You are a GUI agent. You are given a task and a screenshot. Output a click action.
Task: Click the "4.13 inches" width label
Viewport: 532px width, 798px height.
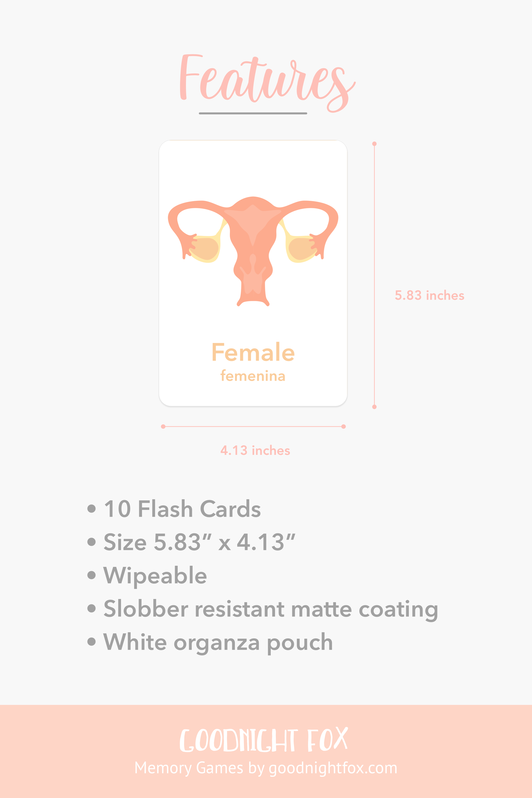click(255, 451)
